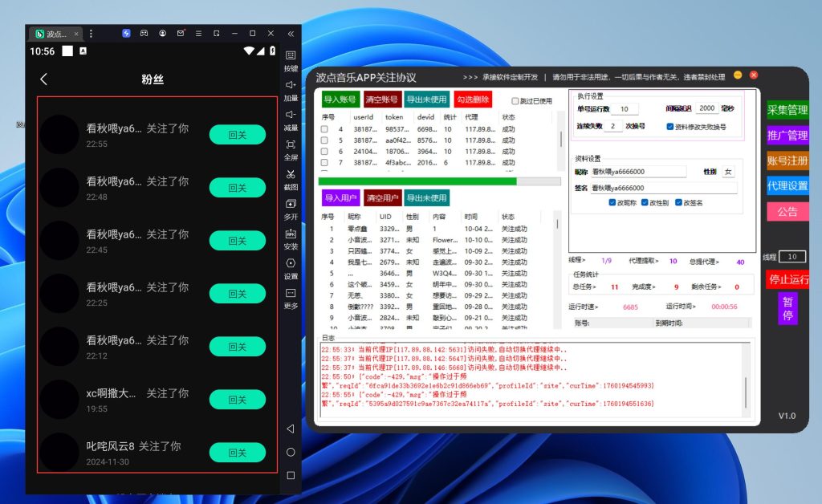The width and height of the screenshot is (822, 504).
Task: Click the 签名 text input field
Action: 663,188
